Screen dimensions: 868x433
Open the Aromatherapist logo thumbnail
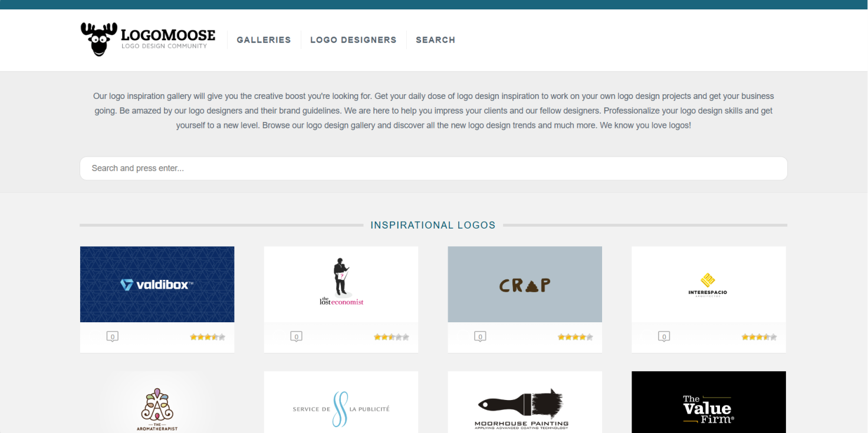point(157,402)
